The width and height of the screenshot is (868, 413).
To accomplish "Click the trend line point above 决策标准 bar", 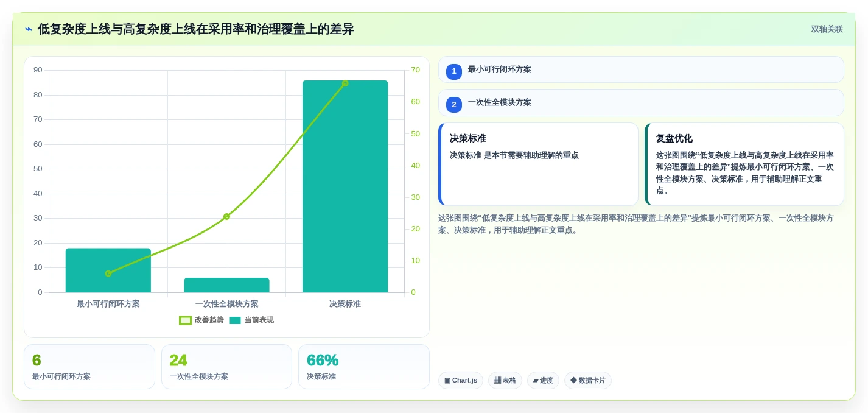I will (x=345, y=83).
